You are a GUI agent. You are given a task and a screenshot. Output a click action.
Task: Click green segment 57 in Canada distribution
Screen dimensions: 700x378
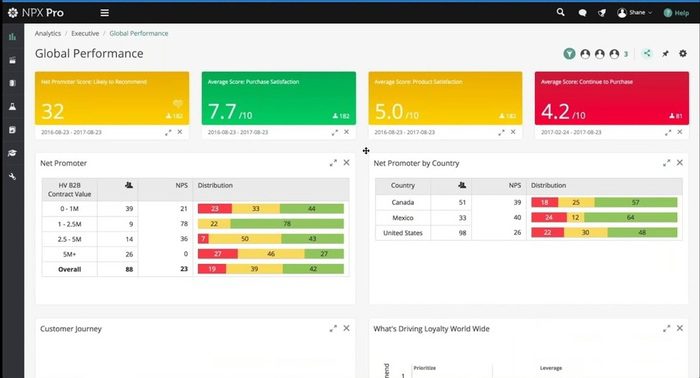[x=636, y=203]
